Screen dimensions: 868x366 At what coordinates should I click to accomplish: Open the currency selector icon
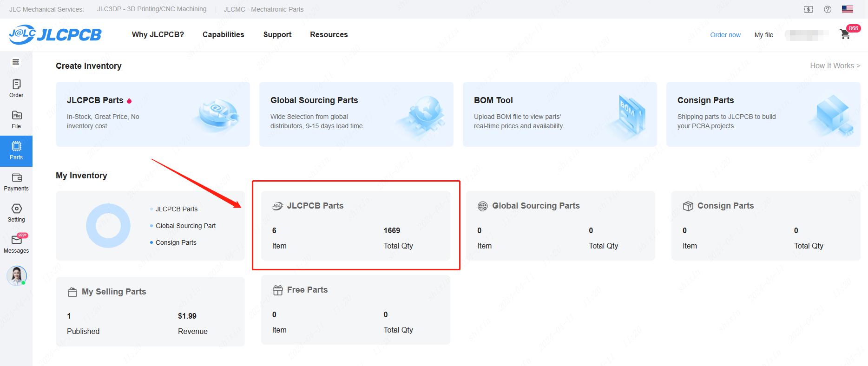[x=809, y=9]
